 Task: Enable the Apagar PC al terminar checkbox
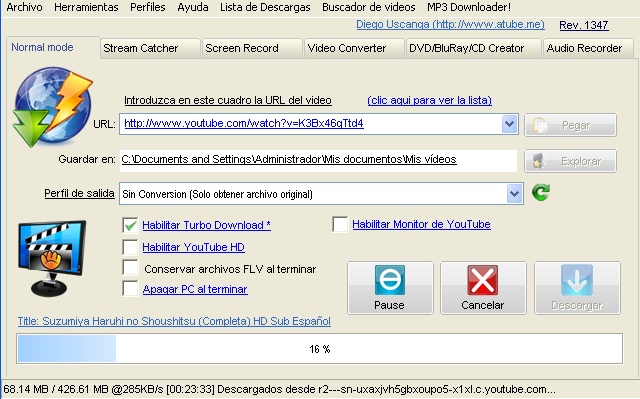click(130, 288)
